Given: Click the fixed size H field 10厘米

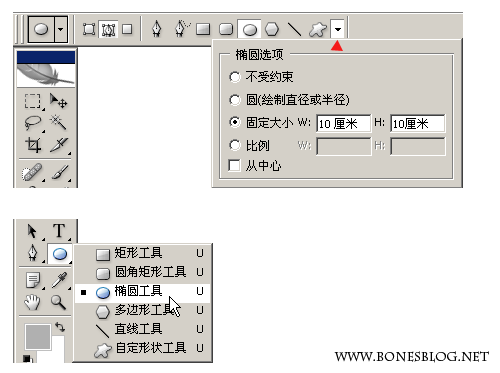Looking at the screenshot, I should [x=418, y=124].
